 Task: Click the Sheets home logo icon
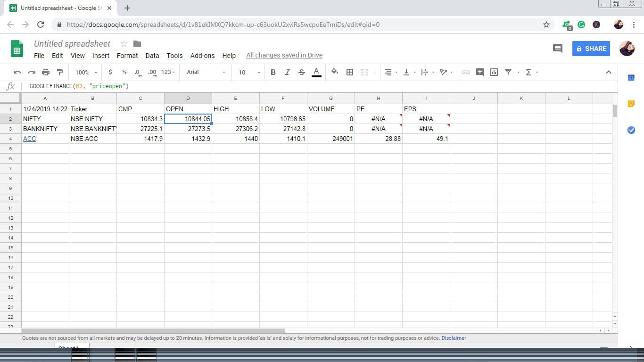point(17,49)
